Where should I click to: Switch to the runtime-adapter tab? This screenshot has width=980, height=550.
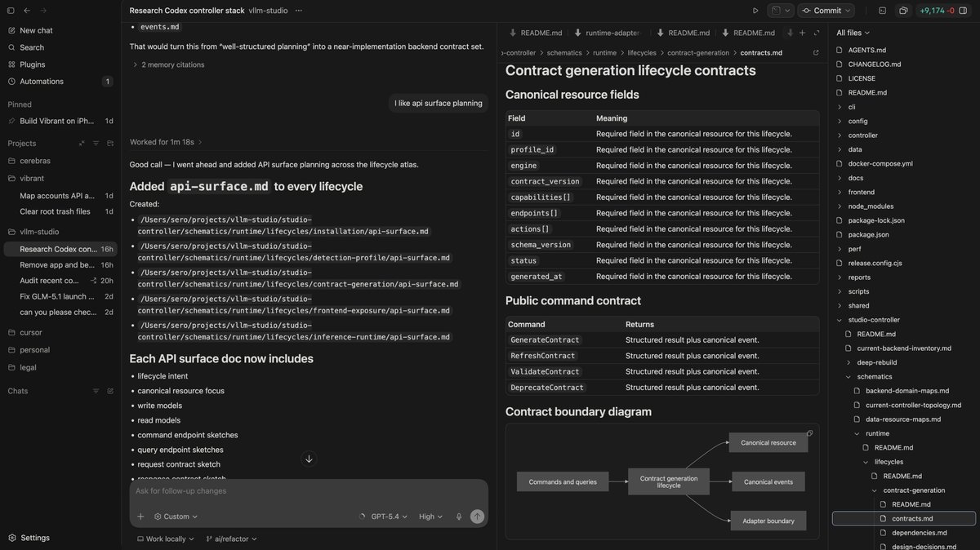point(607,33)
